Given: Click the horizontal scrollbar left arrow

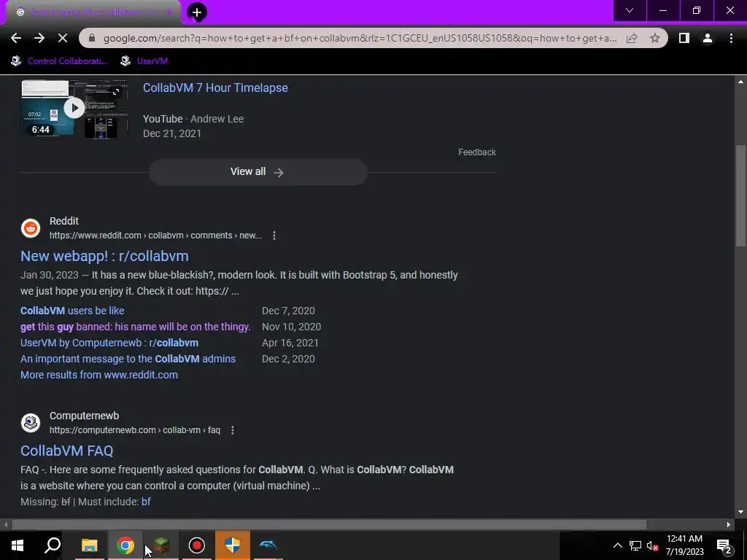Looking at the screenshot, I should pyautogui.click(x=6, y=524).
